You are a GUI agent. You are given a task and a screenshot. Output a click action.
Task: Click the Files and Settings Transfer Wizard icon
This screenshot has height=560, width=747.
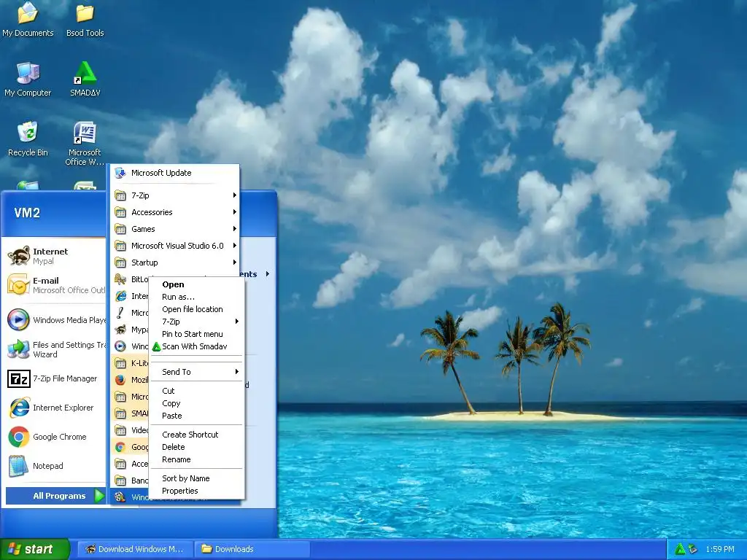pyautogui.click(x=18, y=349)
